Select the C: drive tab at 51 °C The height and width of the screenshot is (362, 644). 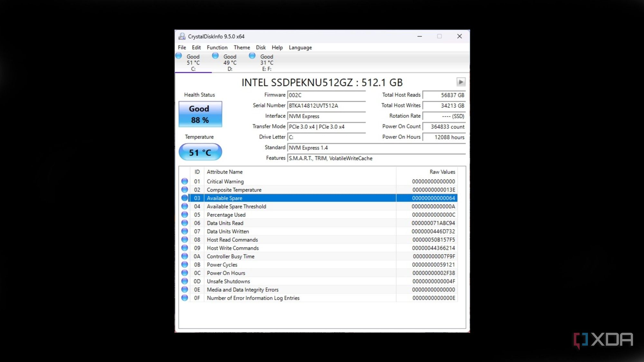click(x=193, y=62)
